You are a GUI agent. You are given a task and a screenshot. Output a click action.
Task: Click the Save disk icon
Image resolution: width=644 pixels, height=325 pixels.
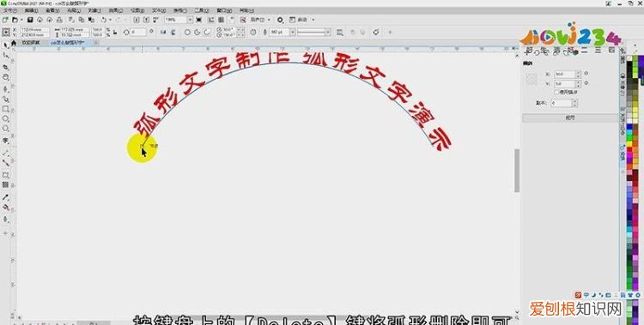(30, 20)
